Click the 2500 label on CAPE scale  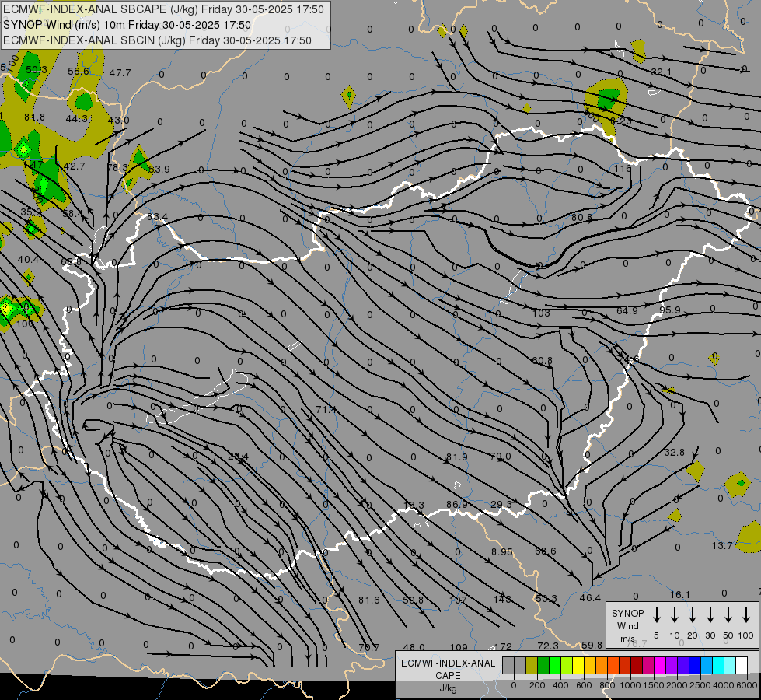(700, 685)
